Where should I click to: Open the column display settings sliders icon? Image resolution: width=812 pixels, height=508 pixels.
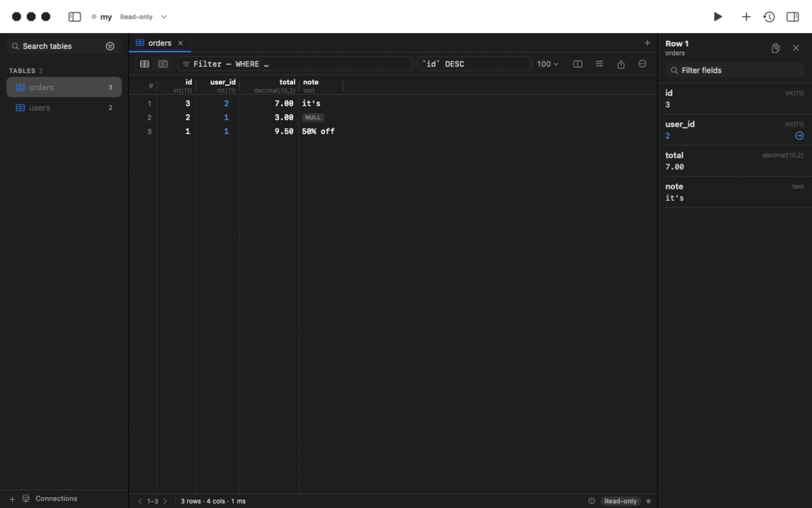point(599,64)
